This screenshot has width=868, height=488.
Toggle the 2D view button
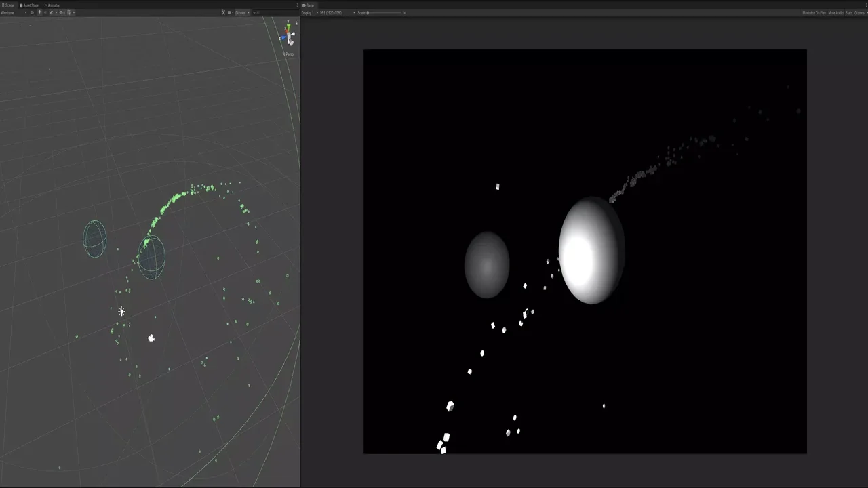(x=32, y=12)
